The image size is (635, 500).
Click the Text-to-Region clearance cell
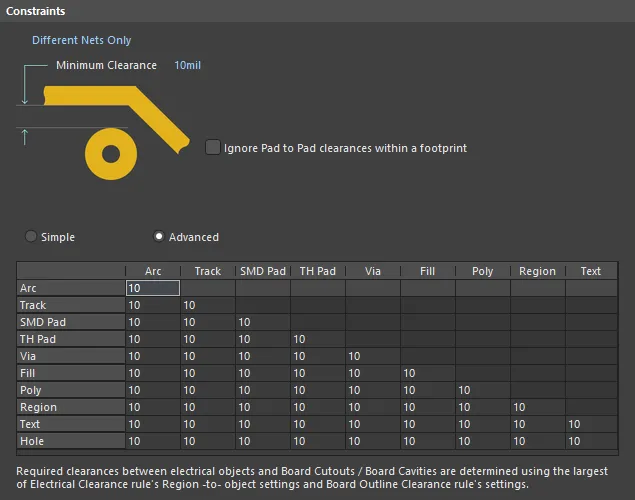[x=537, y=424]
